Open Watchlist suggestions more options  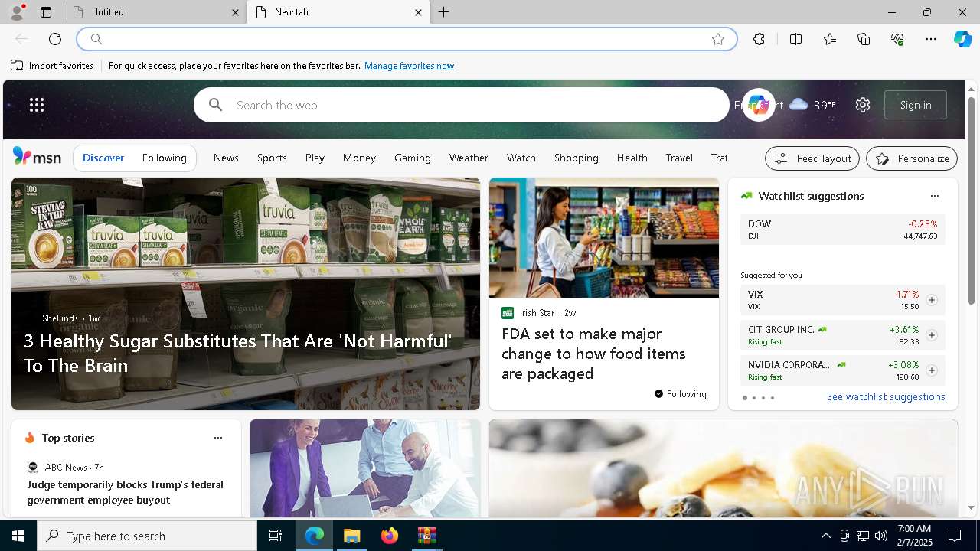tap(934, 196)
